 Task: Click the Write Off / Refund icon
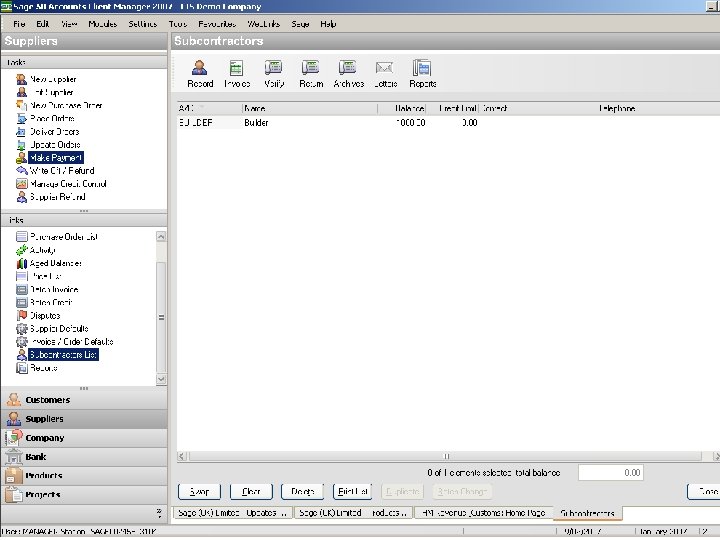[x=21, y=170]
